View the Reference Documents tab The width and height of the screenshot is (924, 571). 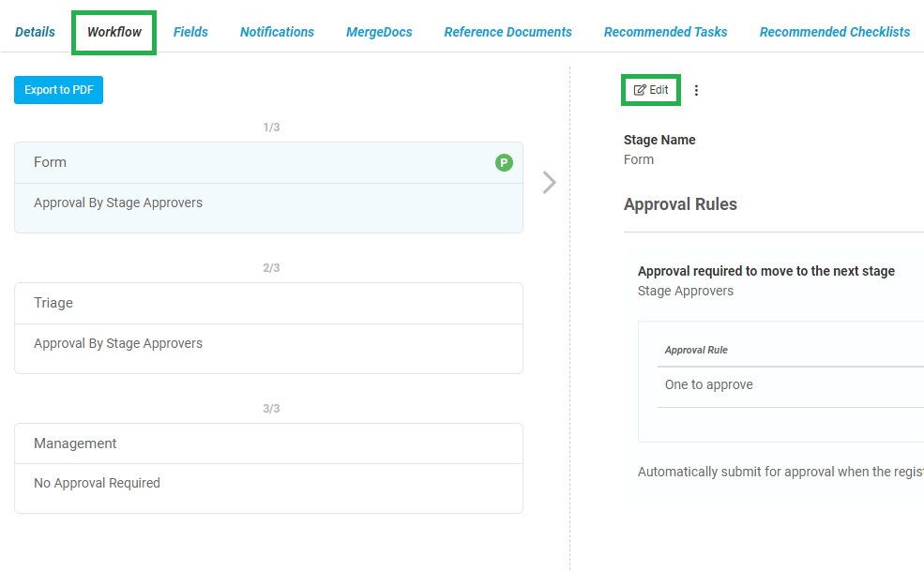(507, 31)
